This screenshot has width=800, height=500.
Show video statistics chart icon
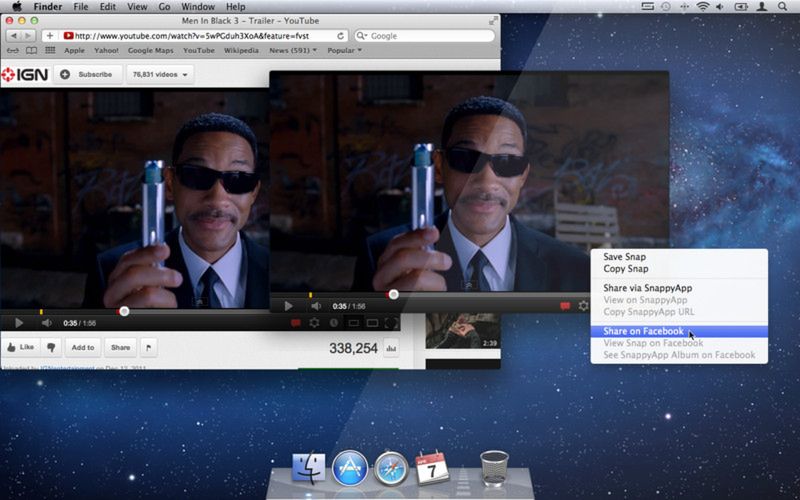[x=391, y=349]
